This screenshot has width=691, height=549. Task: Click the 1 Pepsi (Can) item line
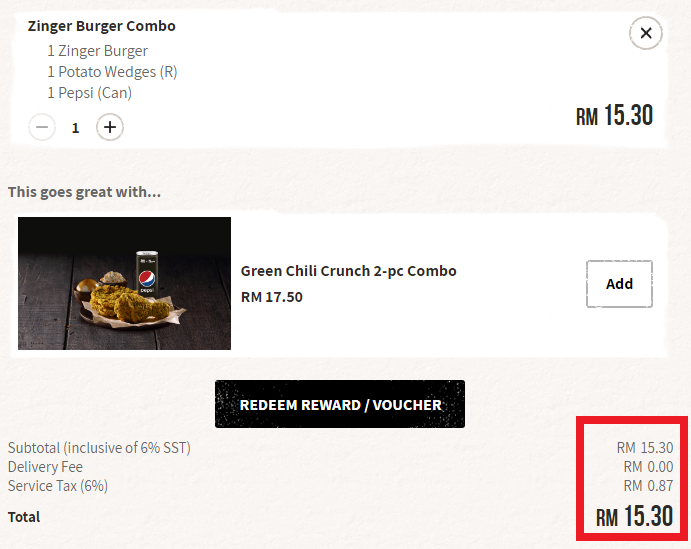pos(89,93)
